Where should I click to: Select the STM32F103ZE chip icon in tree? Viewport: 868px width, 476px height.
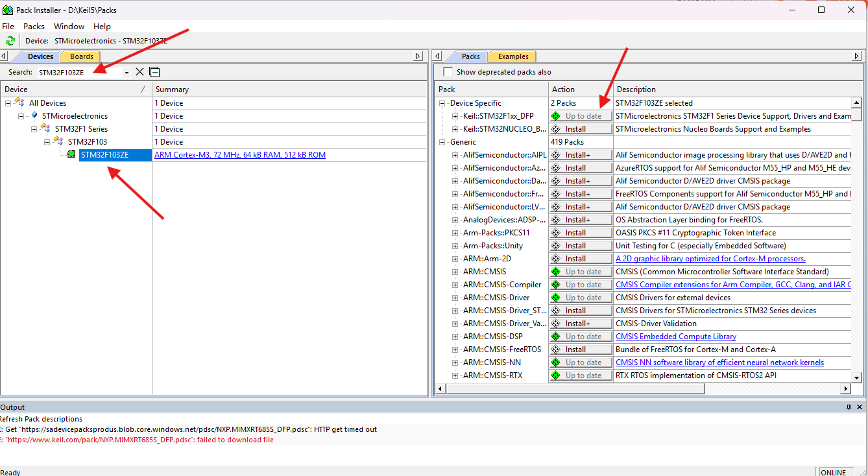(71, 154)
